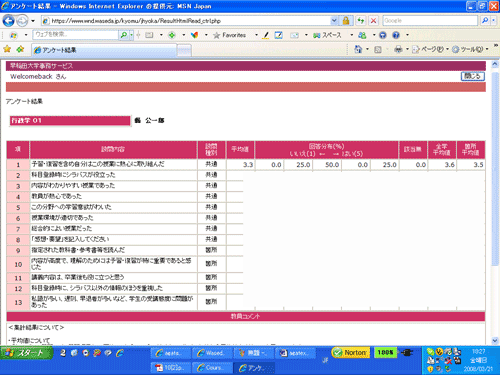This screenshot has width=500, height=375.
Task: Expand the address bar URL history dropdown
Action: tap(334, 21)
